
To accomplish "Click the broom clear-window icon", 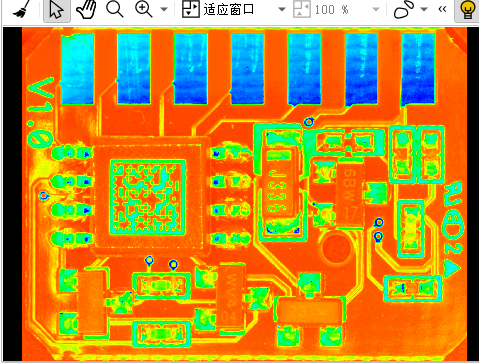I will click(x=20, y=9).
